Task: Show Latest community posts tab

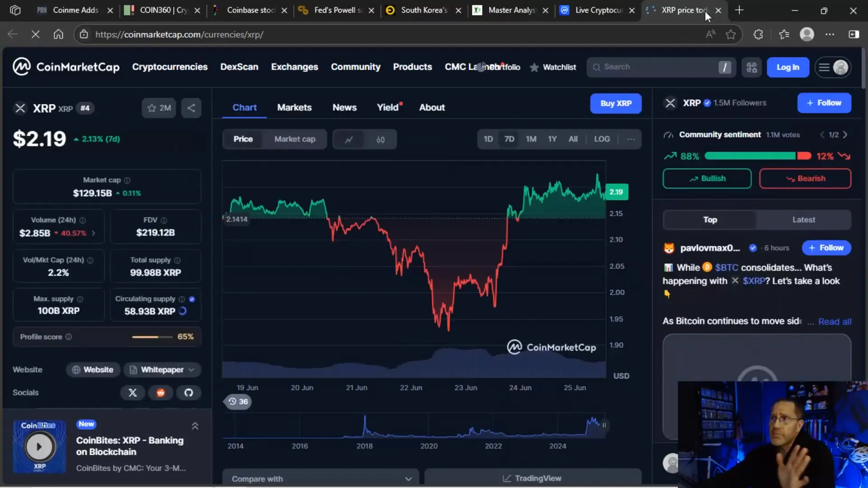Action: click(803, 220)
